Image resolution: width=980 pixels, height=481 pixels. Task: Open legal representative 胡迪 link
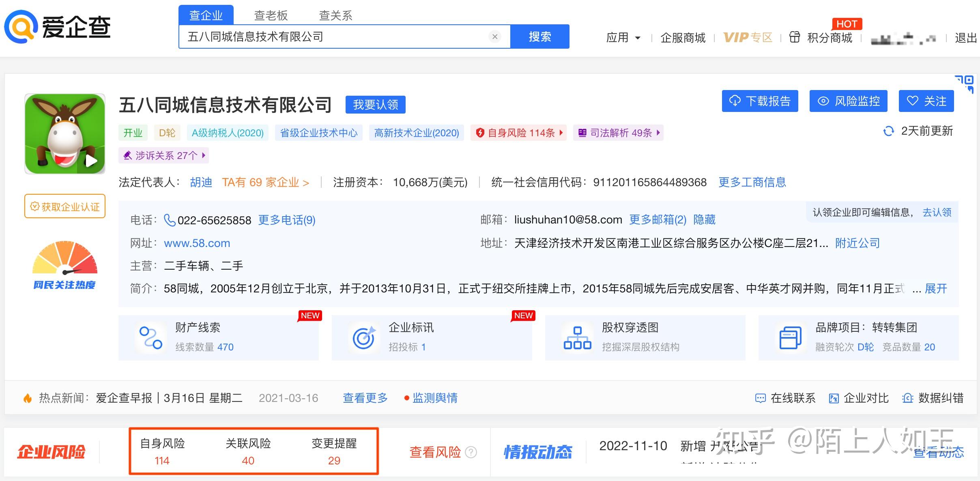(x=201, y=182)
